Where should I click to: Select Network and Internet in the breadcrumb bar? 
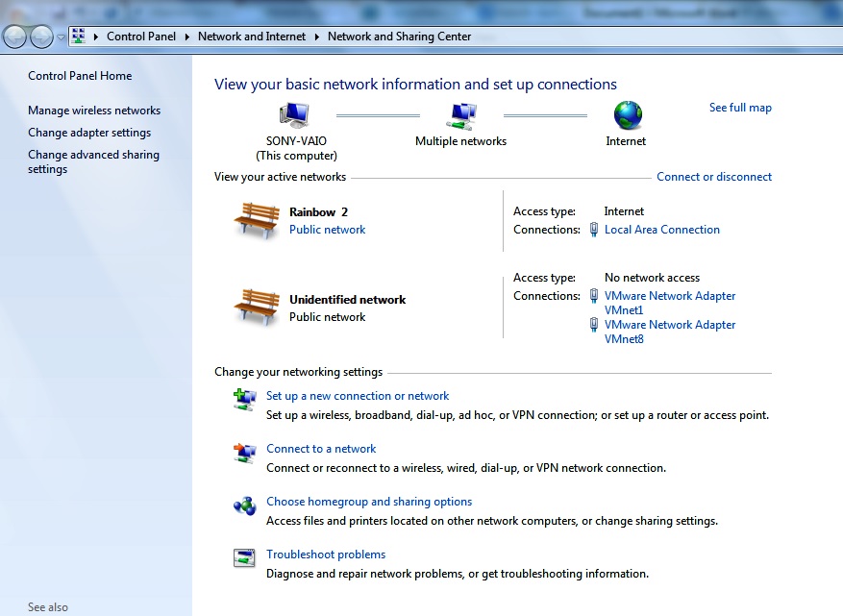[252, 37]
